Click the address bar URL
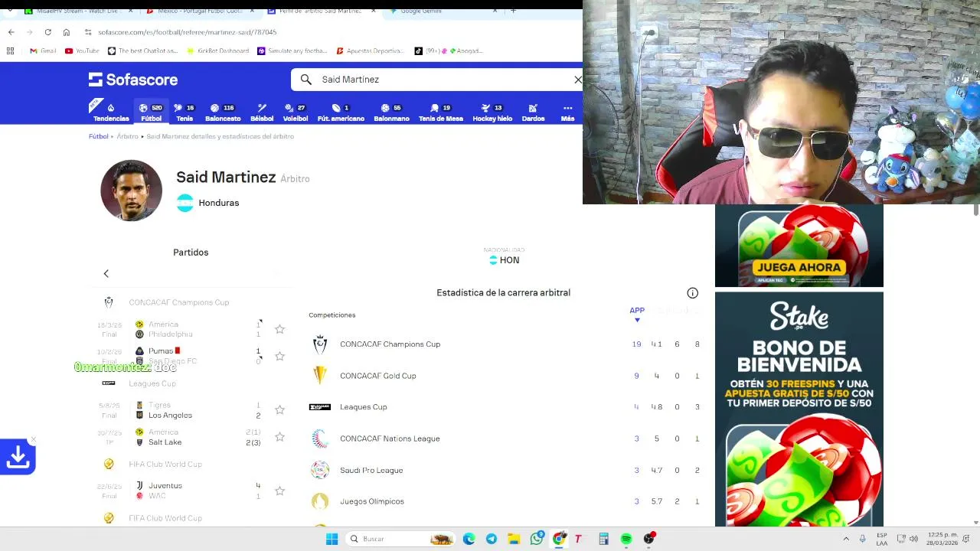Image resolution: width=980 pixels, height=551 pixels. click(188, 32)
